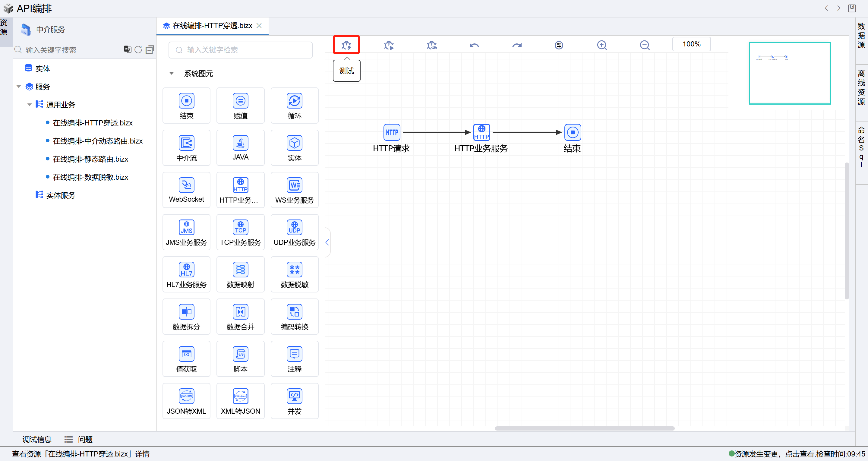
Task: Click the zoom out magnifier icon
Action: (644, 45)
